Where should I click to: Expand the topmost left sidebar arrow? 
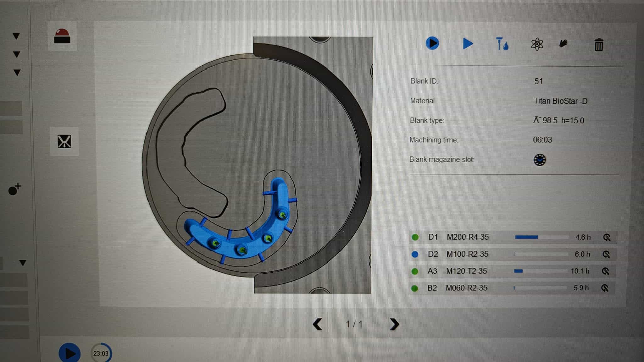(16, 36)
